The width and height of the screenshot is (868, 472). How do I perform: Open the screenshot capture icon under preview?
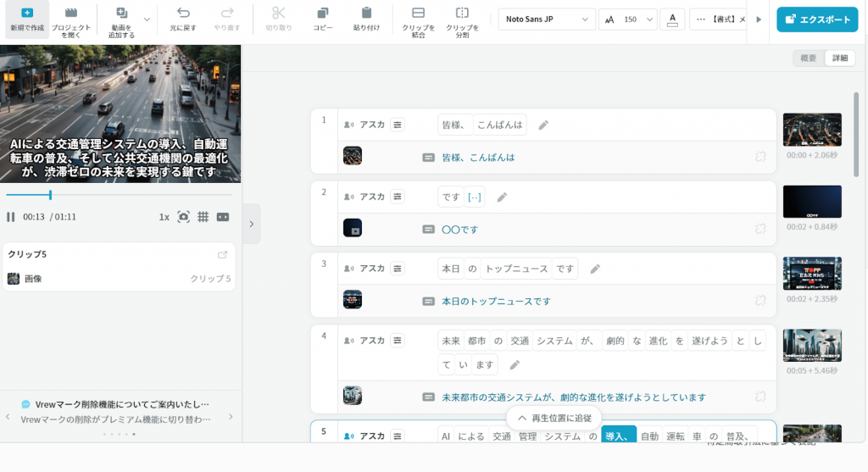click(x=183, y=217)
